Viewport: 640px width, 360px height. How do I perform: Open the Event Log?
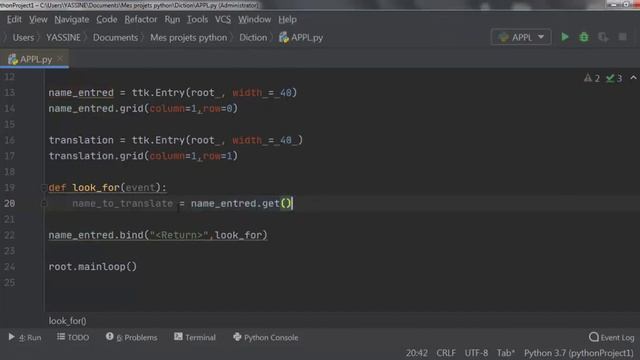(x=611, y=337)
